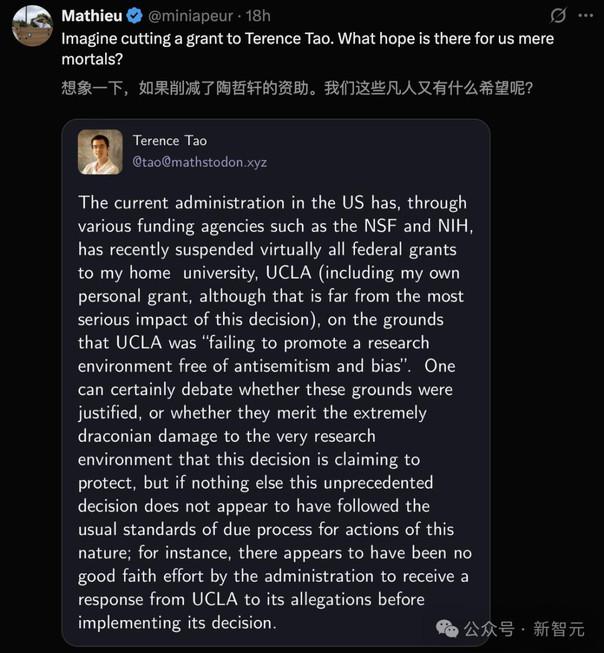The width and height of the screenshot is (604, 653).
Task: Open the @miniapeur handle link
Action: pos(191,16)
